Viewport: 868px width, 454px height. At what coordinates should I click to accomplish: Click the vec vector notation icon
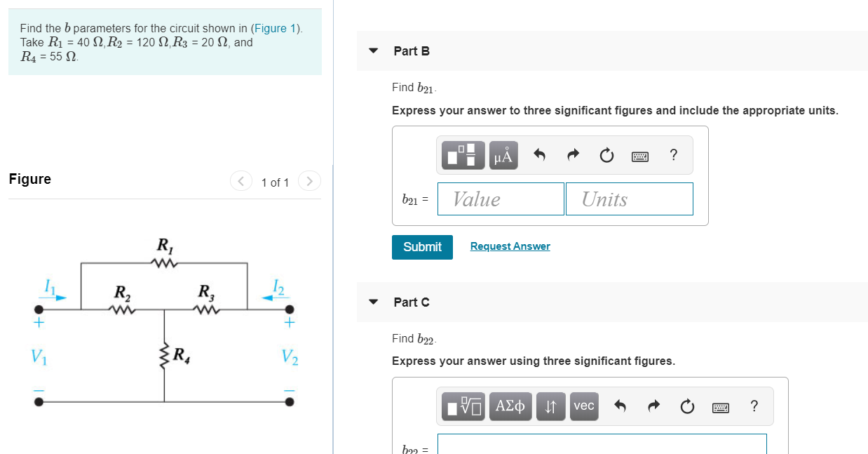click(x=584, y=406)
